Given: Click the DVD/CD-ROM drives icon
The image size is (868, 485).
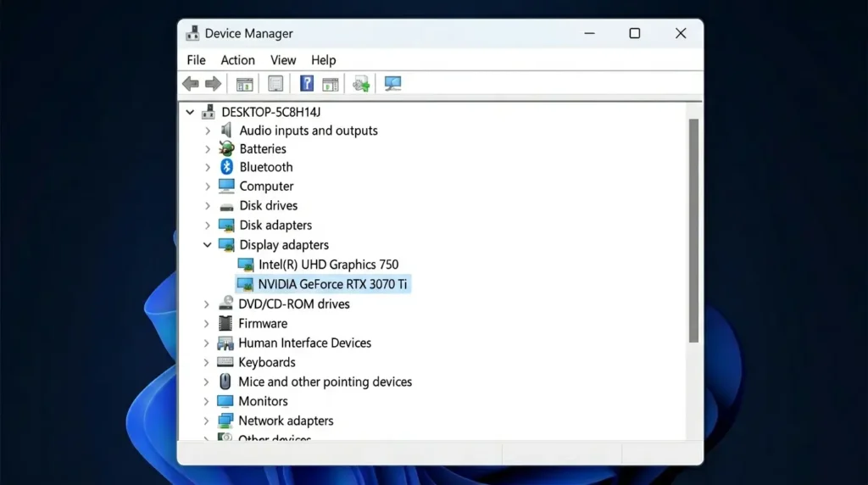Looking at the screenshot, I should [x=225, y=304].
